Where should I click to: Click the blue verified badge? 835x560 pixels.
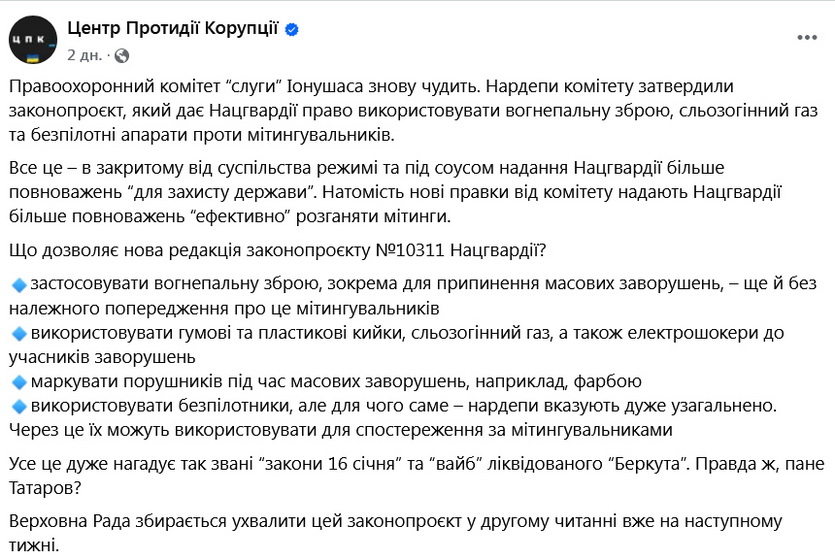click(x=292, y=30)
